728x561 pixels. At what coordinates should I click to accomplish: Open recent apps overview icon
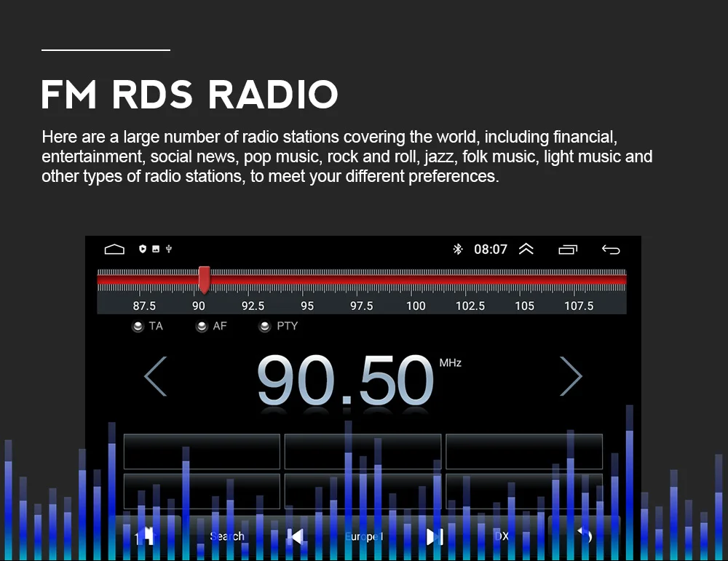pyautogui.click(x=568, y=250)
